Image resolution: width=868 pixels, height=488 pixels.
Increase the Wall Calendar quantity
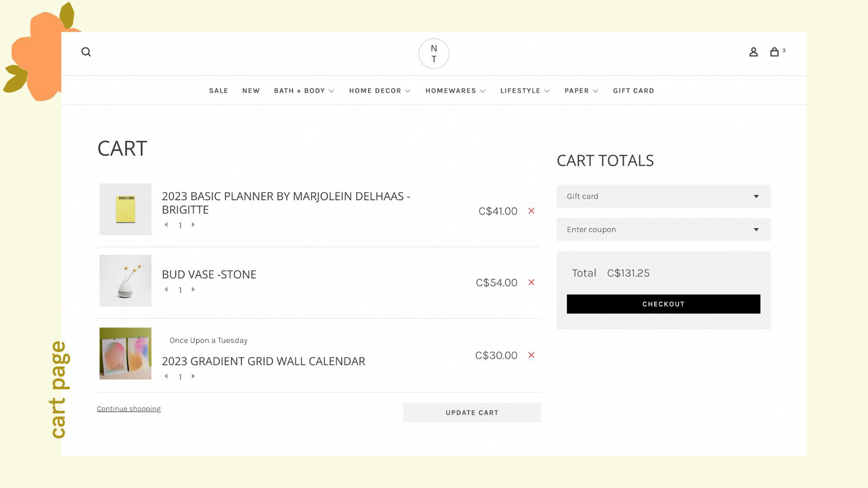[193, 376]
